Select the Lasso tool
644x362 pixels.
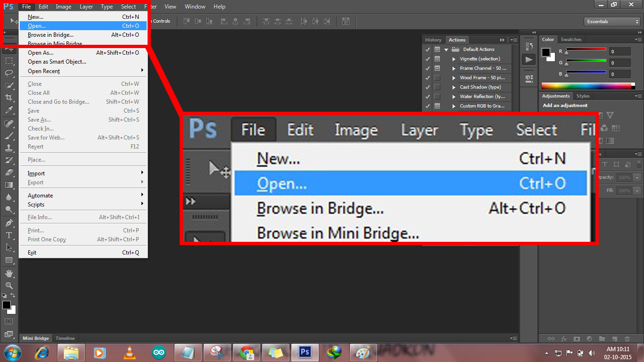[x=9, y=73]
